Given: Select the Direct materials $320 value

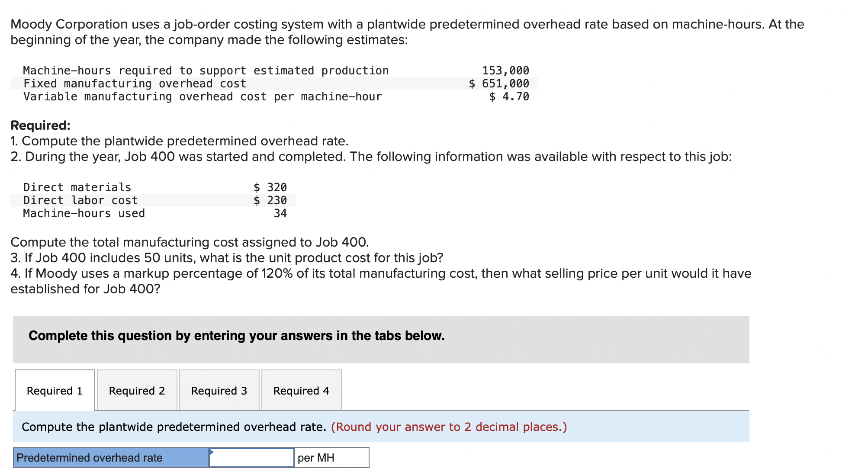Looking at the screenshot, I should coord(270,187).
